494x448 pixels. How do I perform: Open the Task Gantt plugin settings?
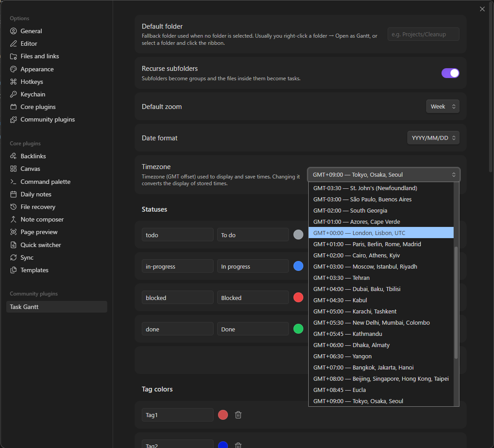(57, 307)
